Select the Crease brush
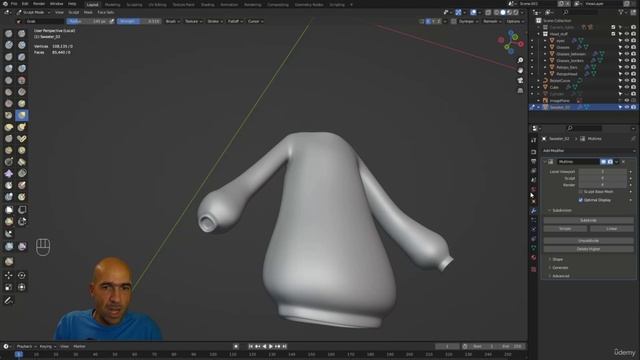The width and height of the screenshot is (640, 360). (9, 80)
